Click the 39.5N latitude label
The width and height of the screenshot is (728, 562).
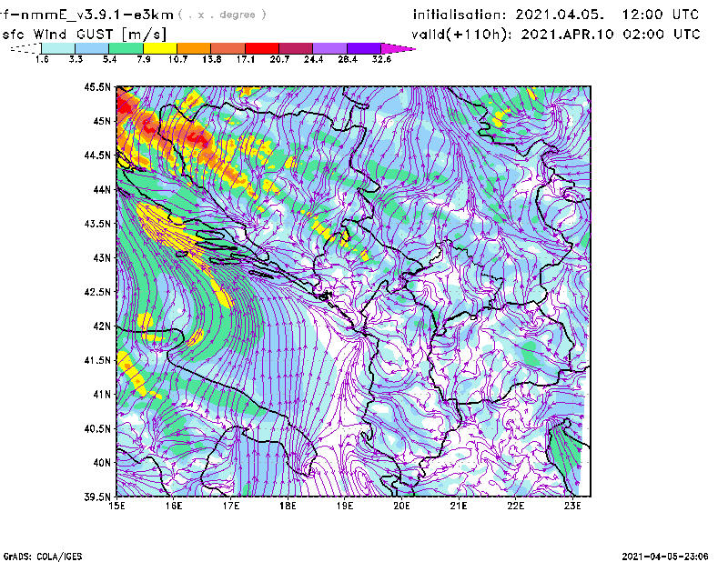coord(97,497)
